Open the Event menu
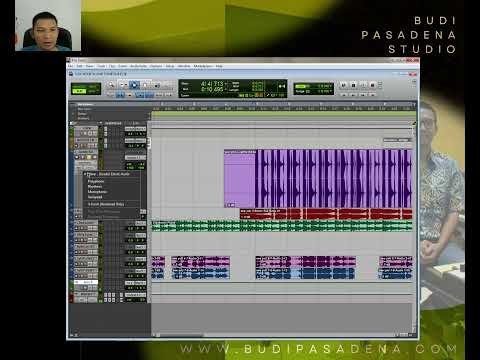 click(x=123, y=66)
